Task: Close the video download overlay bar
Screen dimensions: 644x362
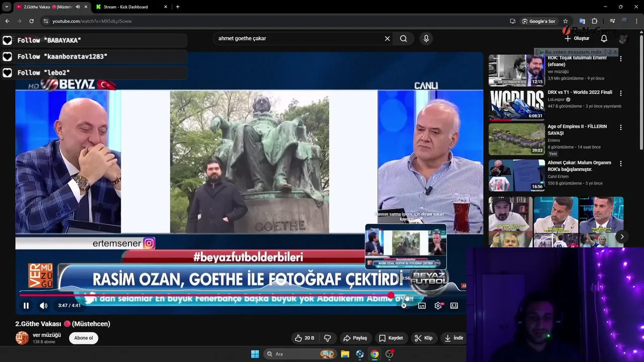Action: 615,52
